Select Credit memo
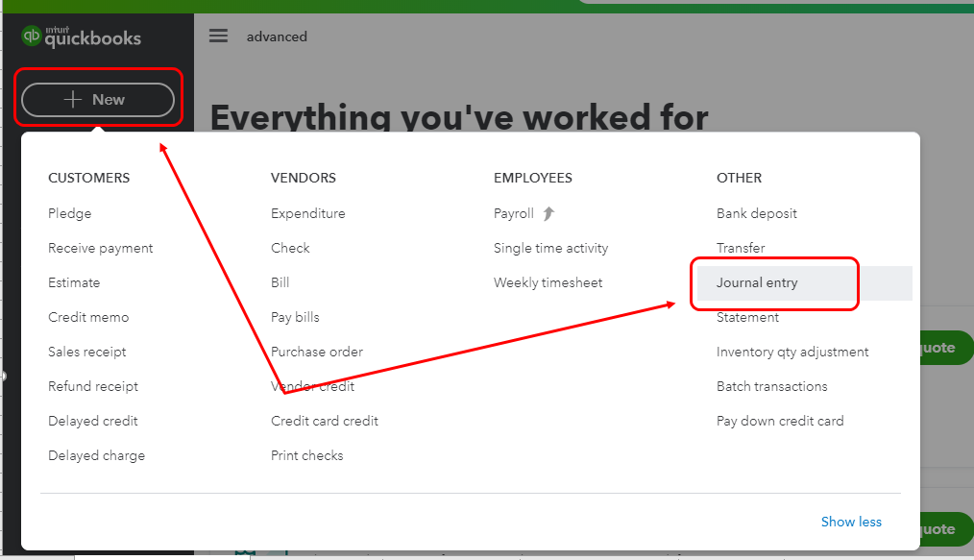Image resolution: width=974 pixels, height=560 pixels. pyautogui.click(x=88, y=317)
